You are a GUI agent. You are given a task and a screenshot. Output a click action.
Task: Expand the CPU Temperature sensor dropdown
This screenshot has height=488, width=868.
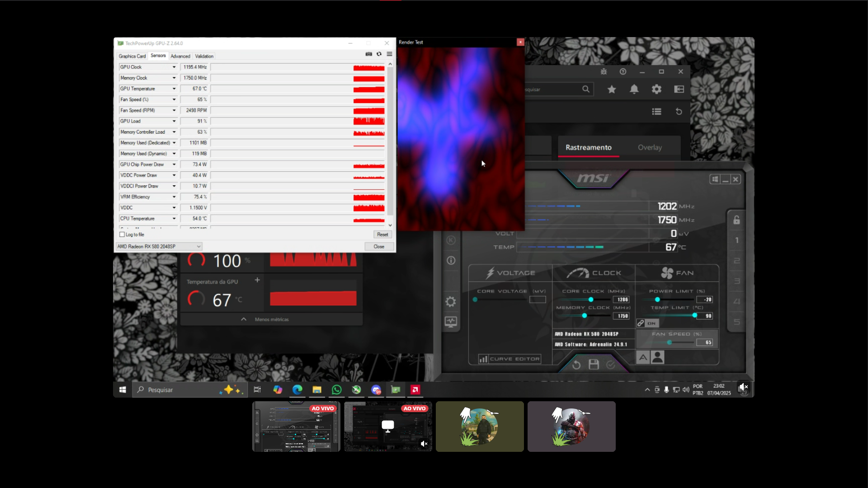(x=174, y=219)
